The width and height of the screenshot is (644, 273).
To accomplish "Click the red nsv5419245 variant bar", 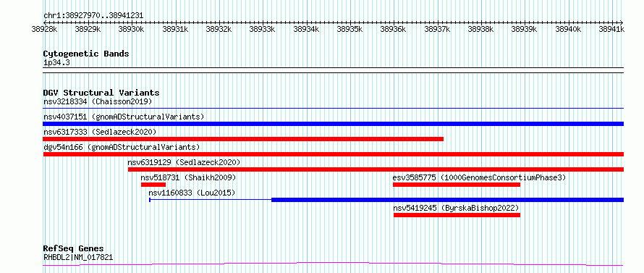I will click(x=457, y=215).
